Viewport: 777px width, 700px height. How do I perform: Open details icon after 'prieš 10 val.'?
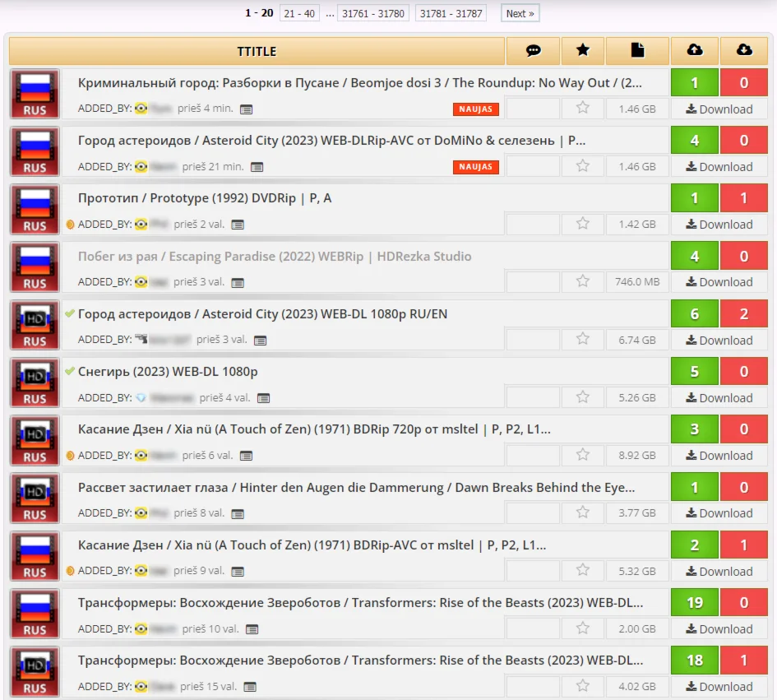[x=252, y=629]
